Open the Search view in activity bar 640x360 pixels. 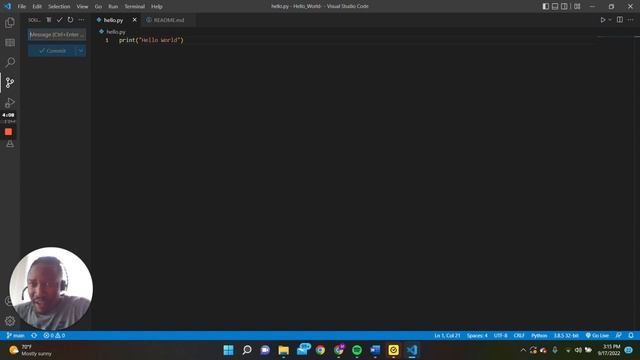point(10,62)
